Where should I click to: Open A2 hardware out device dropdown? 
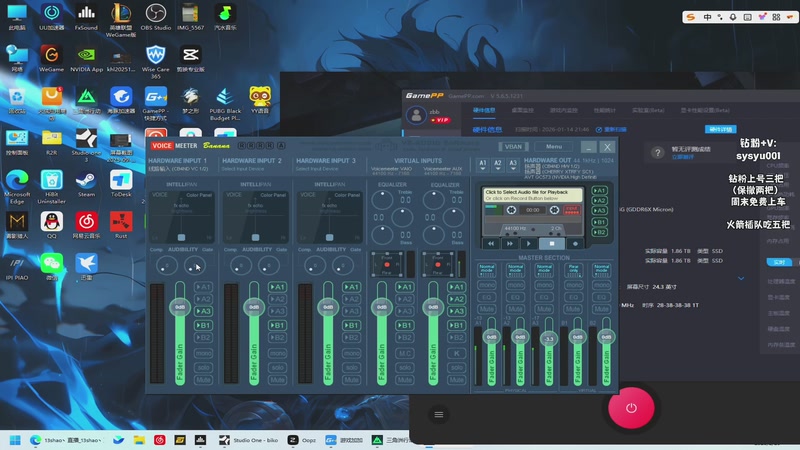coord(497,165)
